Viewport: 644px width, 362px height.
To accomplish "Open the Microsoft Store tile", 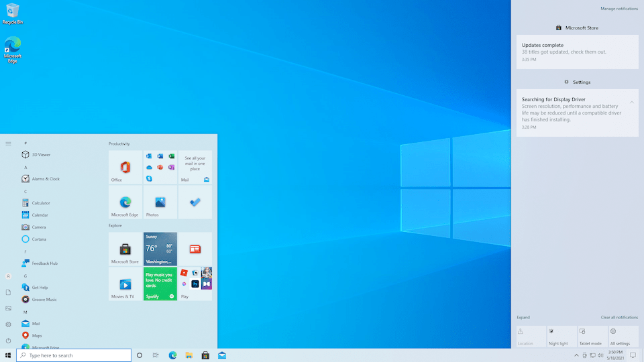I will tap(125, 249).
